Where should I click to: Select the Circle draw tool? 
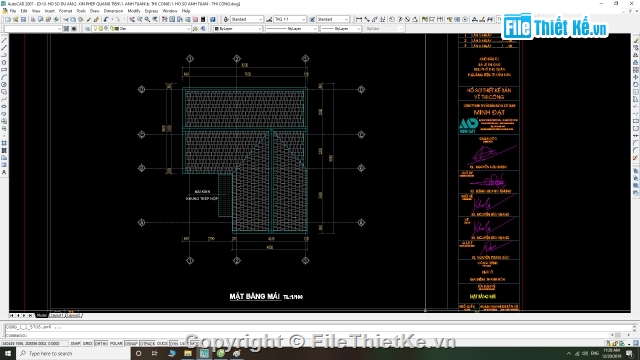tap(4, 84)
